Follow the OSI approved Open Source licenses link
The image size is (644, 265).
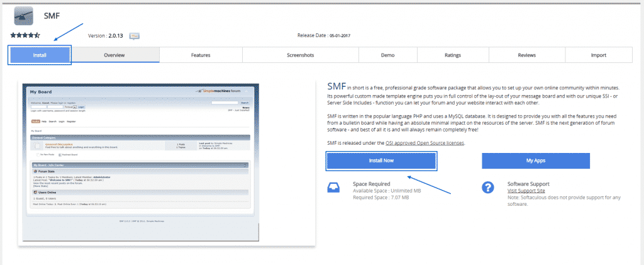click(425, 143)
